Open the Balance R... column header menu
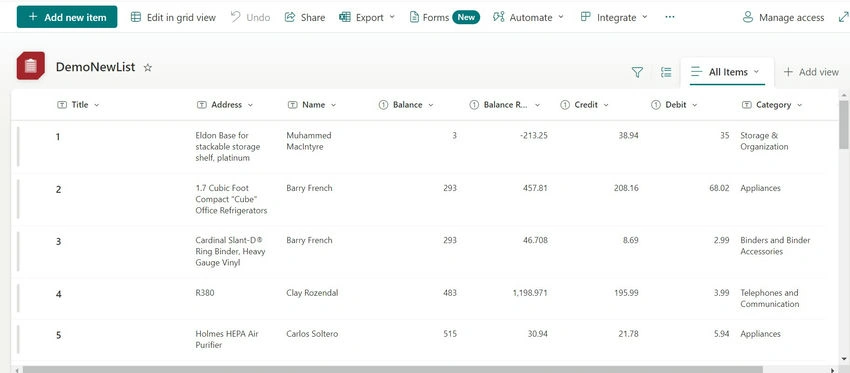This screenshot has width=850, height=373. pos(505,105)
